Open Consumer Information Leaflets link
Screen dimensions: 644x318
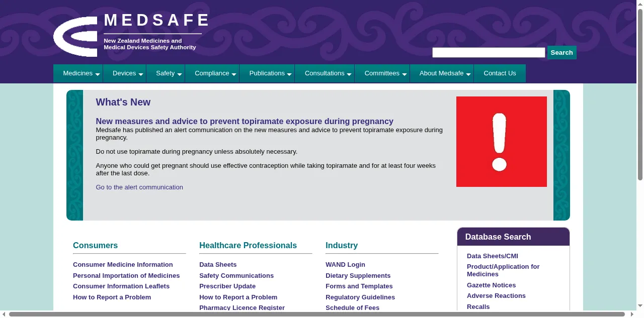pyautogui.click(x=121, y=286)
